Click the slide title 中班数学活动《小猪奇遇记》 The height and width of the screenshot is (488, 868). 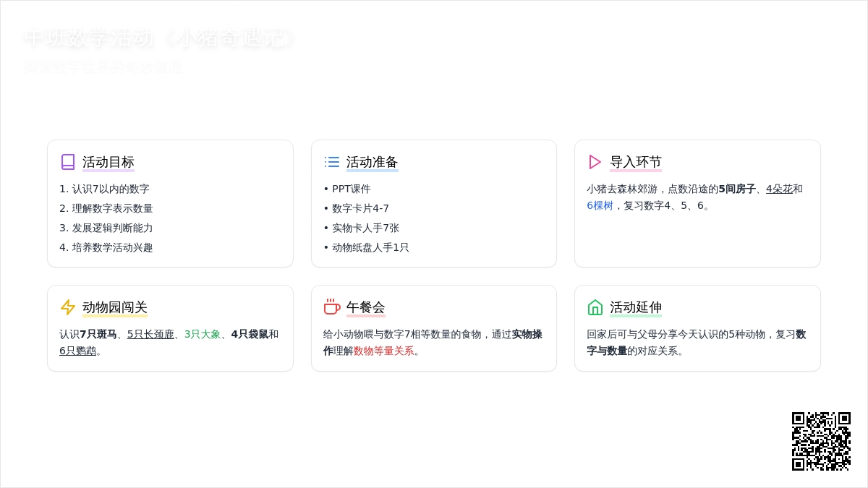(160, 38)
